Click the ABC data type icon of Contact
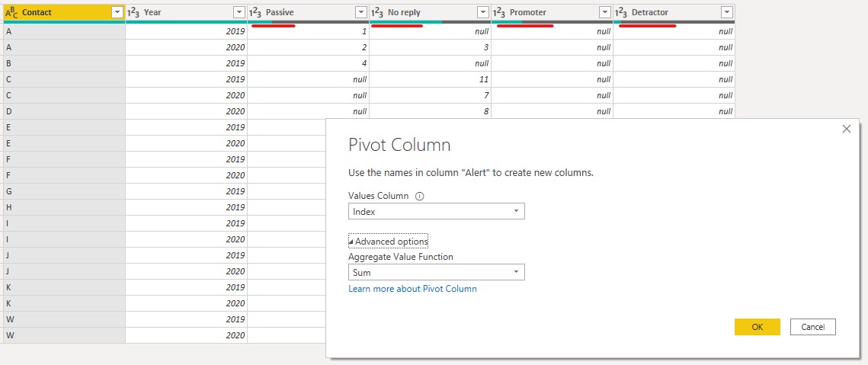 tap(12, 12)
